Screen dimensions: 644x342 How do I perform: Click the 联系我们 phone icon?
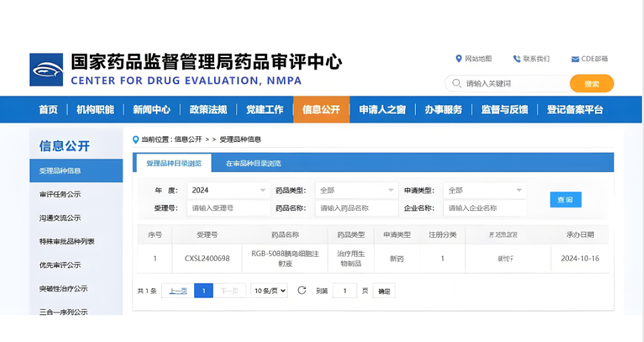pos(516,59)
